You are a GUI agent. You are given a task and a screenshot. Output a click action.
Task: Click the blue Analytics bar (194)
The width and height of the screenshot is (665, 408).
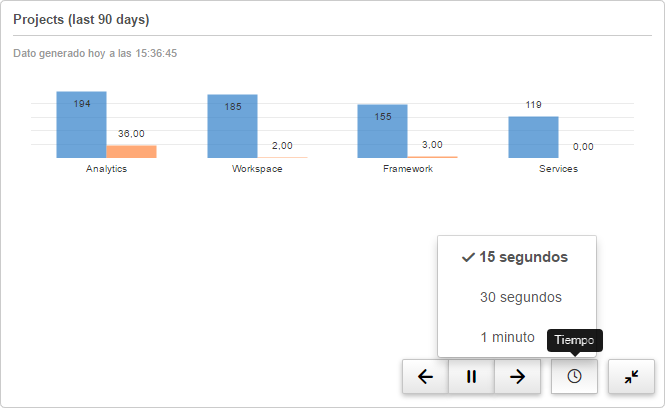[x=81, y=125]
